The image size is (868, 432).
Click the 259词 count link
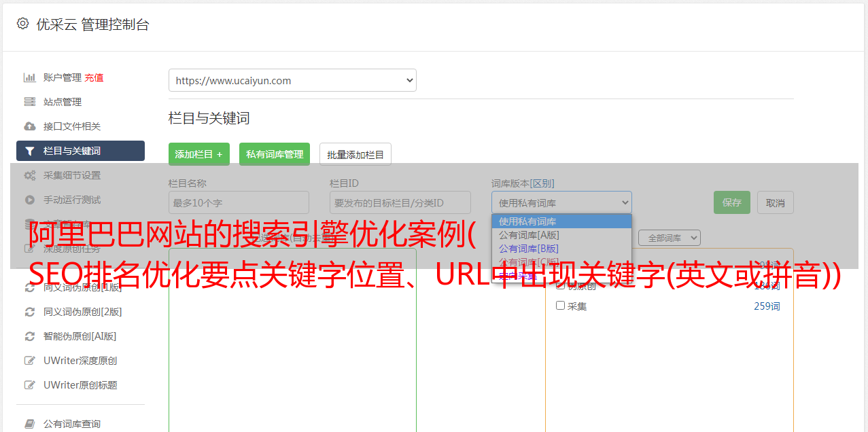(767, 306)
